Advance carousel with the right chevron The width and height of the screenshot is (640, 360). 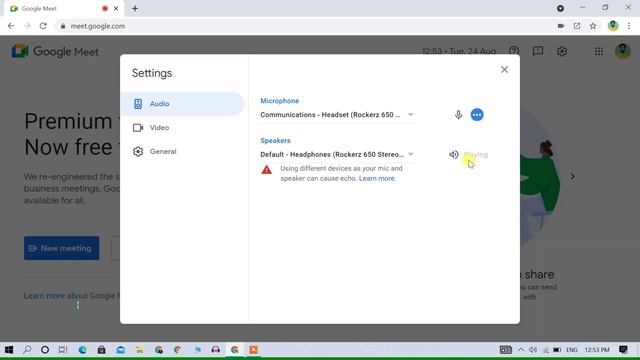point(573,176)
